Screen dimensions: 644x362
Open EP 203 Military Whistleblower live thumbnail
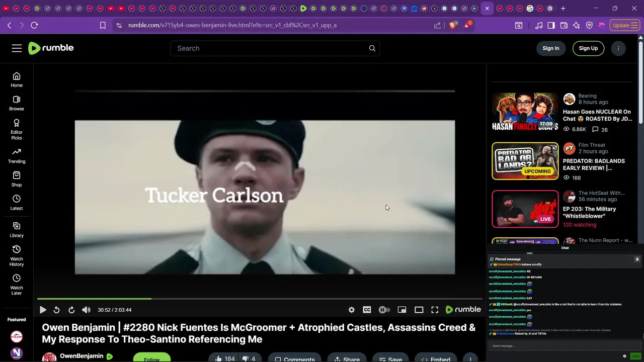(x=525, y=209)
